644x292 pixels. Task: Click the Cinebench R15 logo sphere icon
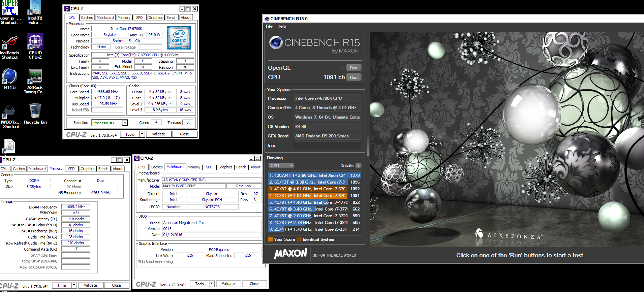276,42
